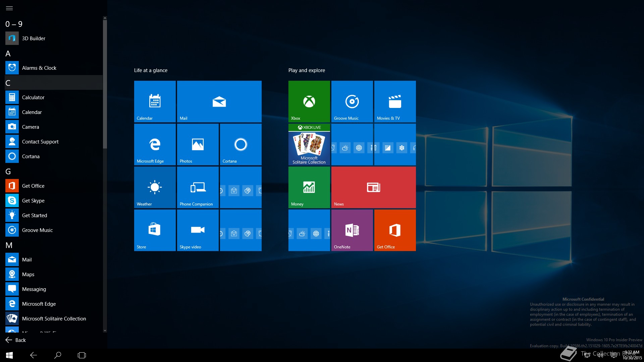Click the Back button below the app list

tap(16, 340)
